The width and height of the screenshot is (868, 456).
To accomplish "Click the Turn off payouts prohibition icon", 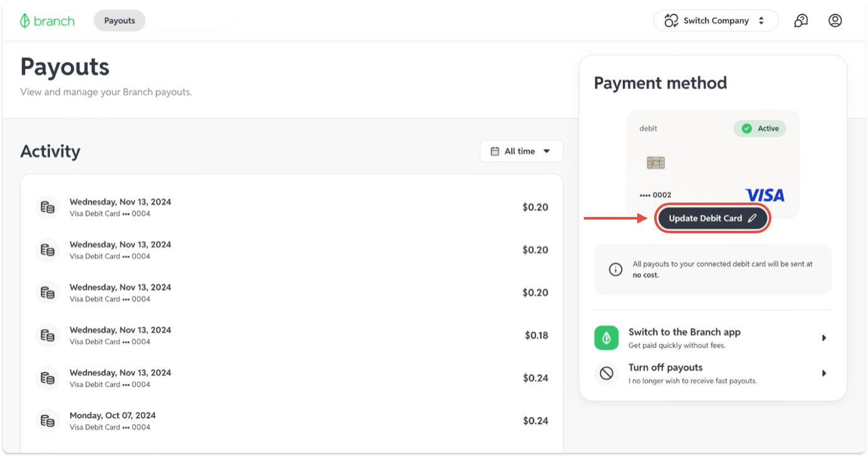I will 606,373.
